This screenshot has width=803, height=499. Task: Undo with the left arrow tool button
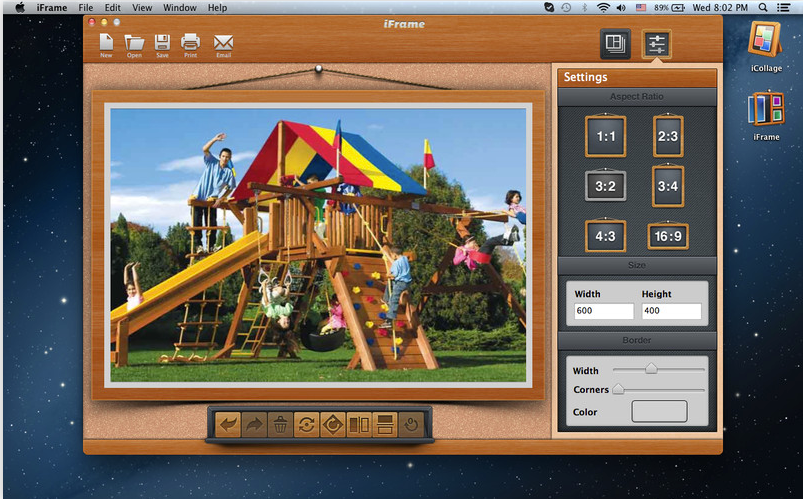[228, 425]
